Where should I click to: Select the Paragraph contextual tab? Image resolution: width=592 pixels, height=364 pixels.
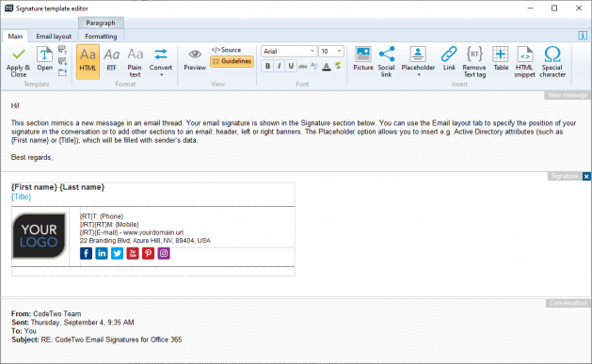(101, 23)
